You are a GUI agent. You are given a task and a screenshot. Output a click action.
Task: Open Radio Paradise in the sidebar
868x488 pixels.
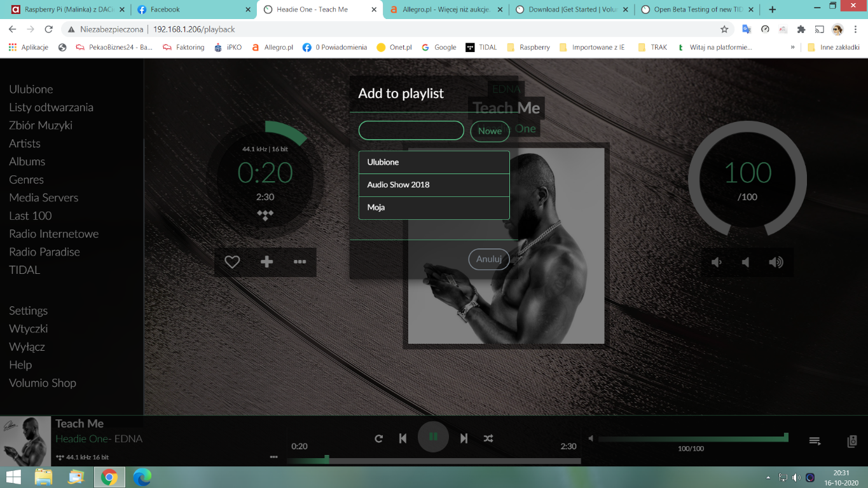[x=45, y=252]
